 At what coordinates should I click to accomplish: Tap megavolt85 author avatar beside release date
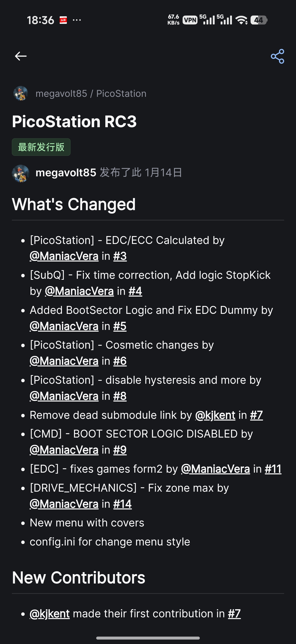pos(21,173)
